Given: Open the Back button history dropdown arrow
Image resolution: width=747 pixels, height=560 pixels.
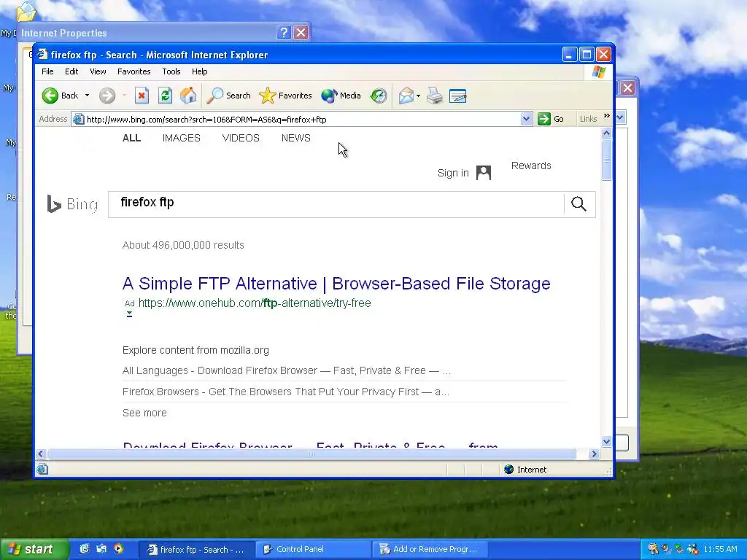Looking at the screenshot, I should click(88, 96).
